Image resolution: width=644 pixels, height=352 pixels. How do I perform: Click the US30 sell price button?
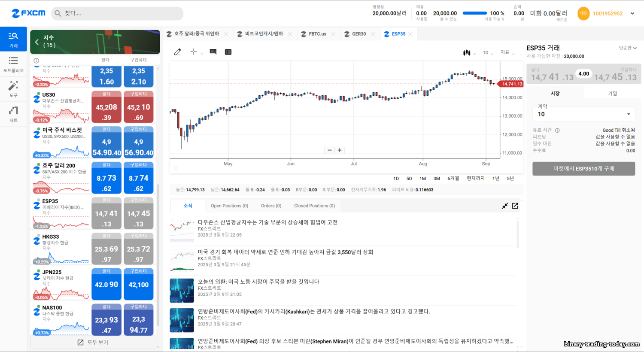pyautogui.click(x=106, y=110)
